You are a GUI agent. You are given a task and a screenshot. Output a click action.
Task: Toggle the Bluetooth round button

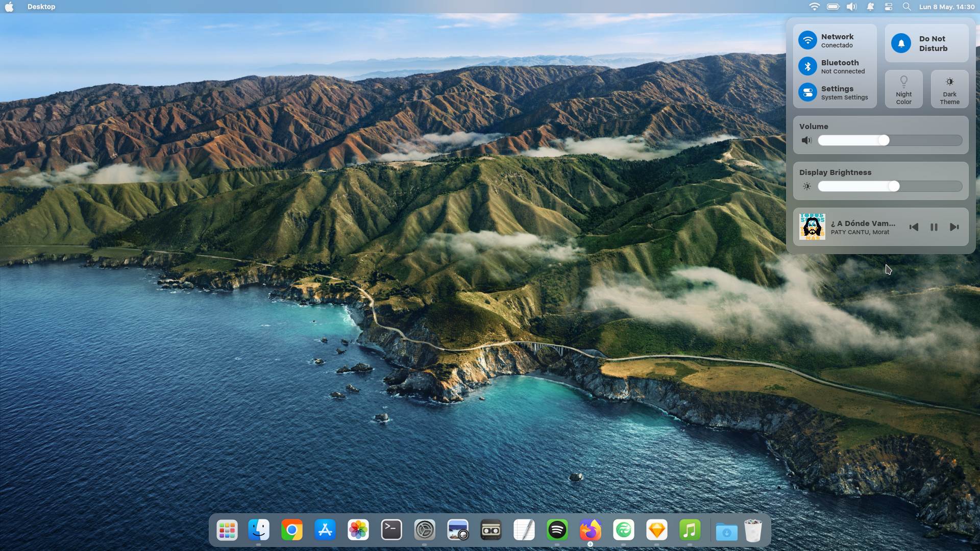(x=807, y=66)
